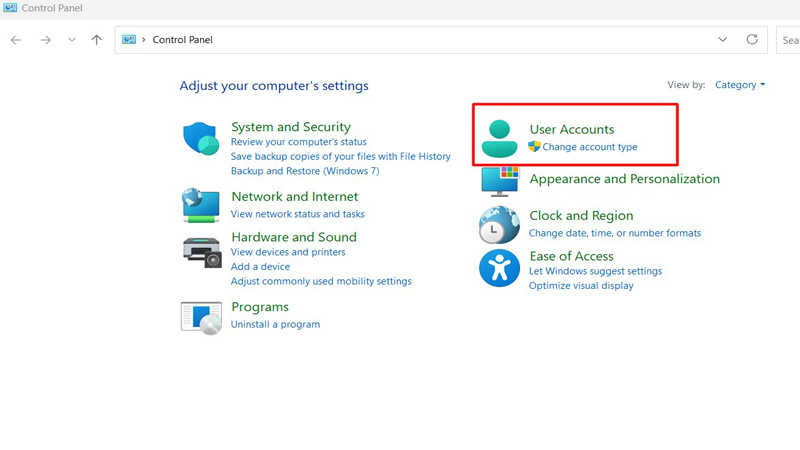Open the Programs disc icon

[x=201, y=318]
